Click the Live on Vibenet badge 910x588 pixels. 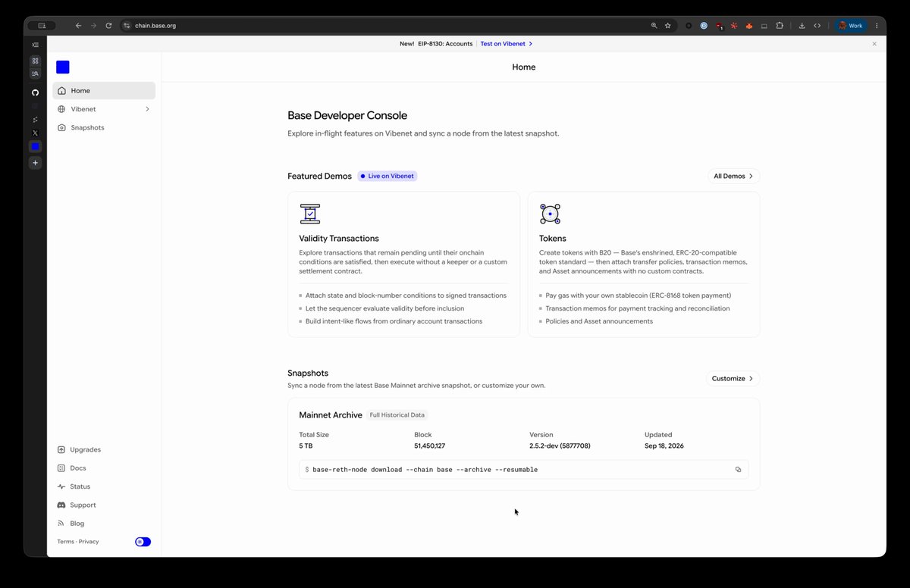coord(388,177)
